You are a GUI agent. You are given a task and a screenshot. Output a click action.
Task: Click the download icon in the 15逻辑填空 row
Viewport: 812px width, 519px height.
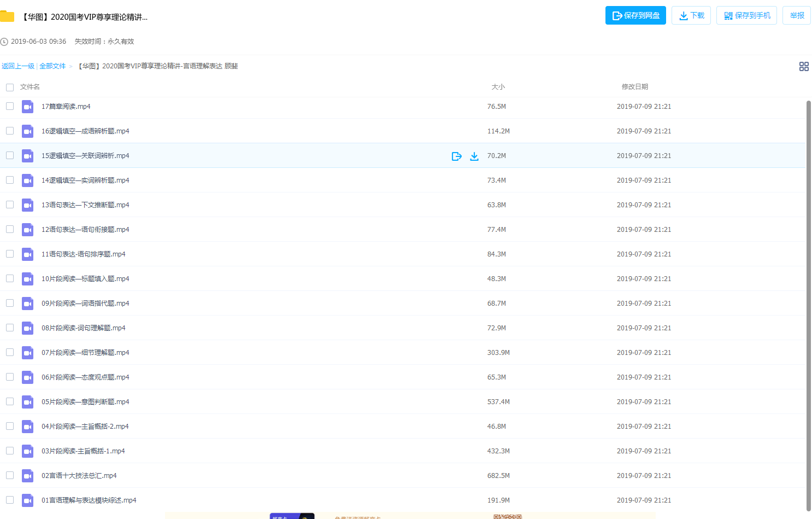click(474, 156)
